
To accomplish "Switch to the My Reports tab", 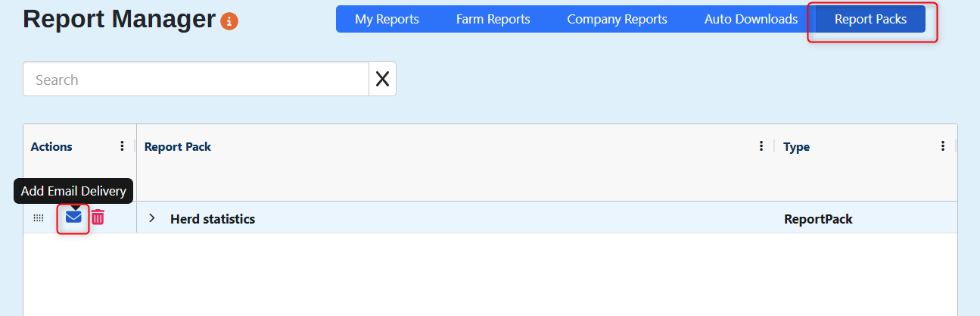I will 387,19.
